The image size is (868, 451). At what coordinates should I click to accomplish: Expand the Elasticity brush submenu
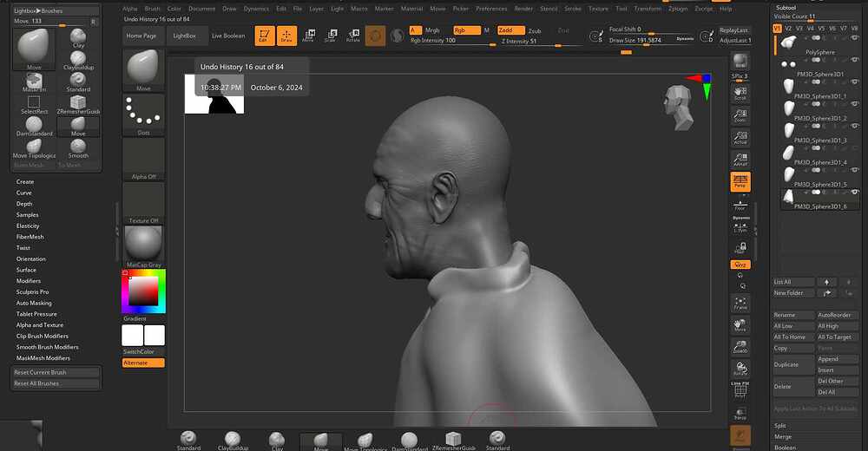click(28, 225)
